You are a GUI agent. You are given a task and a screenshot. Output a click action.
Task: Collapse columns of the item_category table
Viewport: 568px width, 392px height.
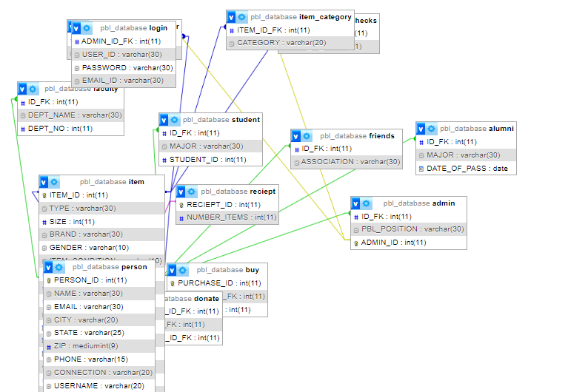[231, 17]
